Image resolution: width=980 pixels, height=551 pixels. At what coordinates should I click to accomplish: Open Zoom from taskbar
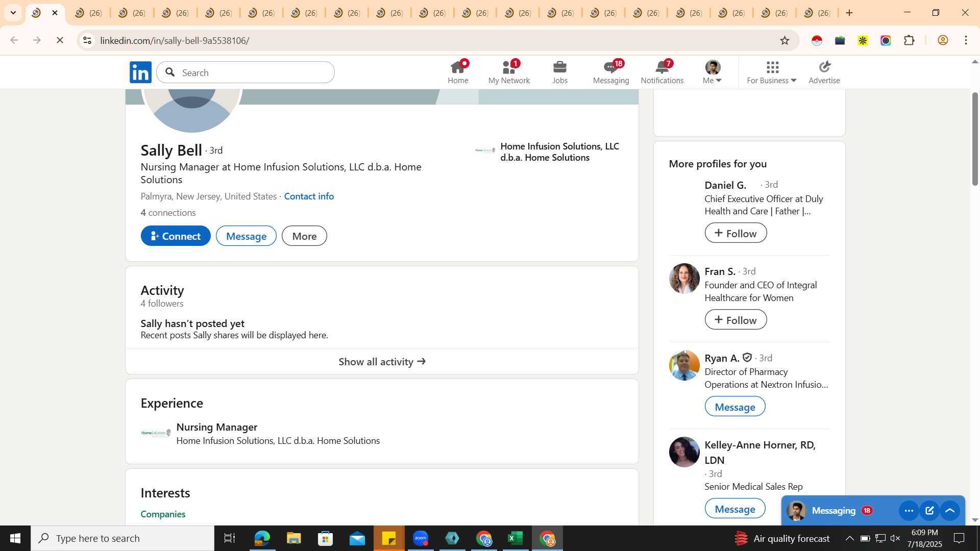[421, 538]
